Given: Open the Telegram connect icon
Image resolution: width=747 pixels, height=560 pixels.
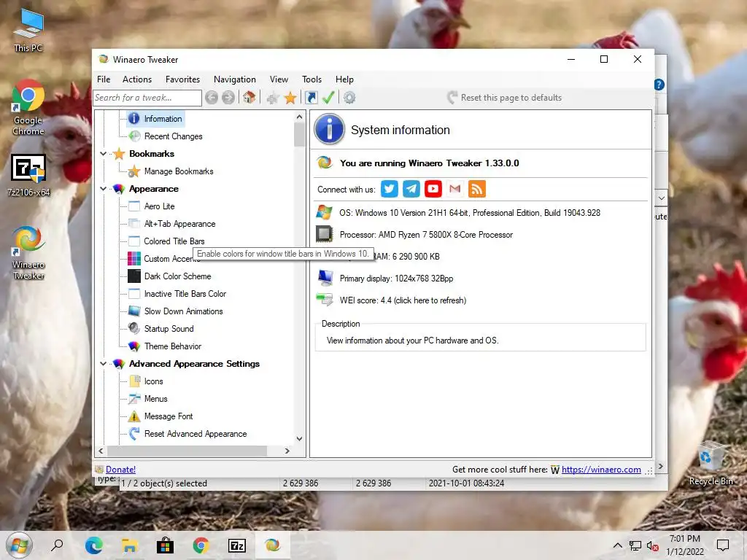Looking at the screenshot, I should 411,189.
